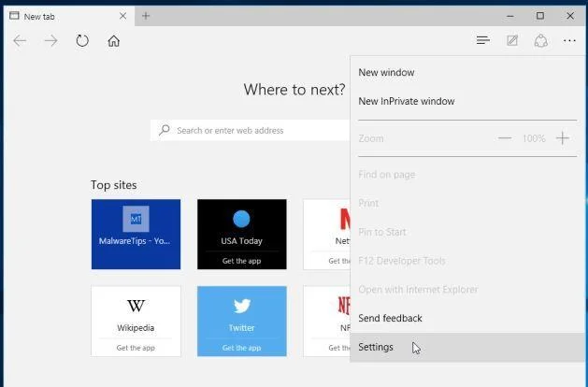The height and width of the screenshot is (387, 588).
Task: Close the New tab tab
Action: (122, 16)
